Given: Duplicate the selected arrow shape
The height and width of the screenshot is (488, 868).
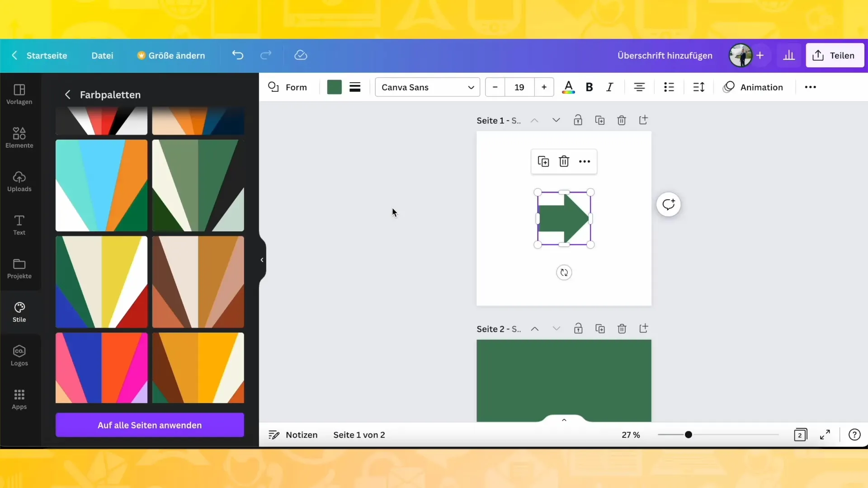Looking at the screenshot, I should pyautogui.click(x=543, y=161).
